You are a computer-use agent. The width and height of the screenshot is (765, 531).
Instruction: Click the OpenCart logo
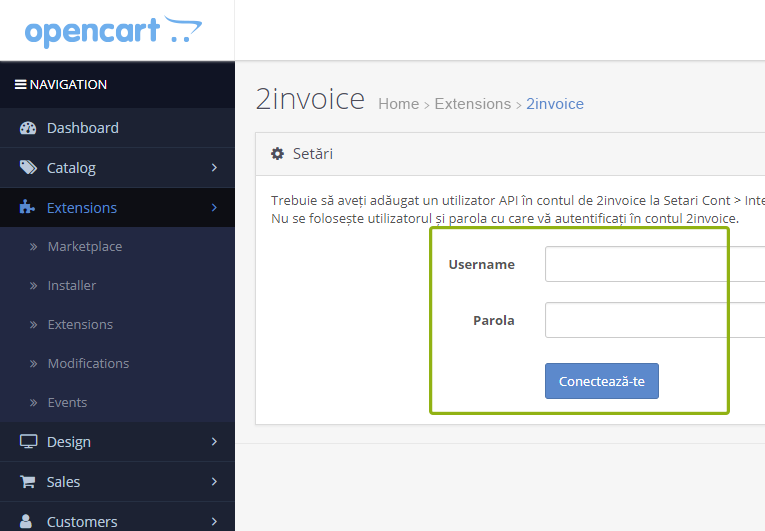(x=113, y=31)
